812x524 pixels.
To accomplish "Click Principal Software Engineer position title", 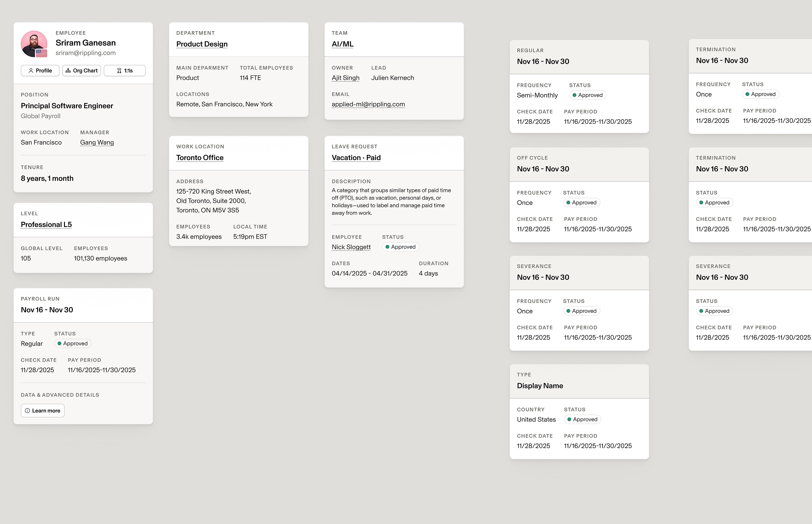I will tap(67, 106).
